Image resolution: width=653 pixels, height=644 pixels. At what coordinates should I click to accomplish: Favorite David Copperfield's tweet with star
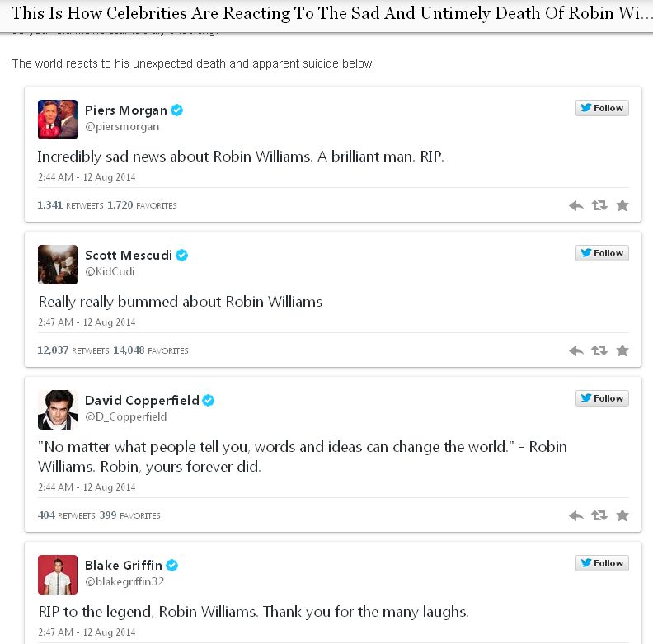(x=622, y=515)
